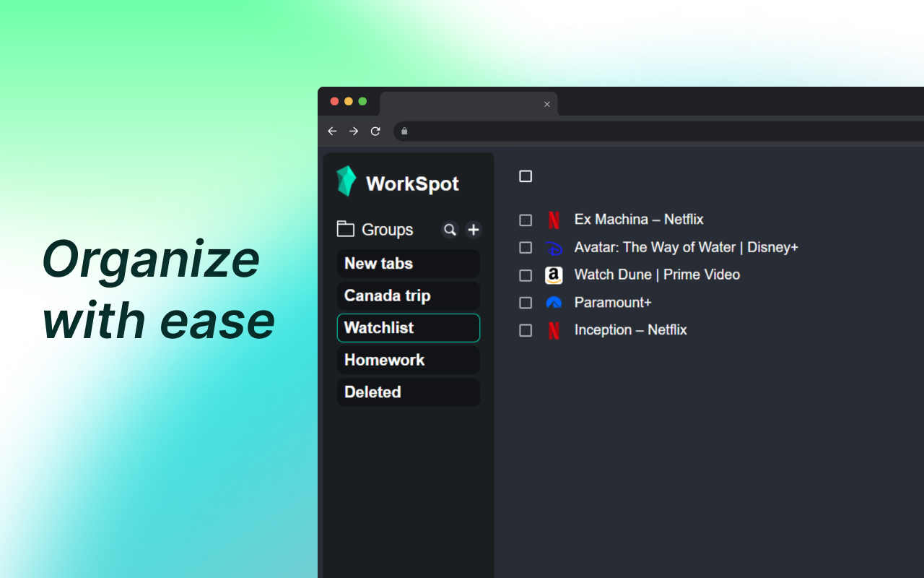Click the green maximize dot
Image resolution: width=924 pixels, height=578 pixels.
coord(362,101)
